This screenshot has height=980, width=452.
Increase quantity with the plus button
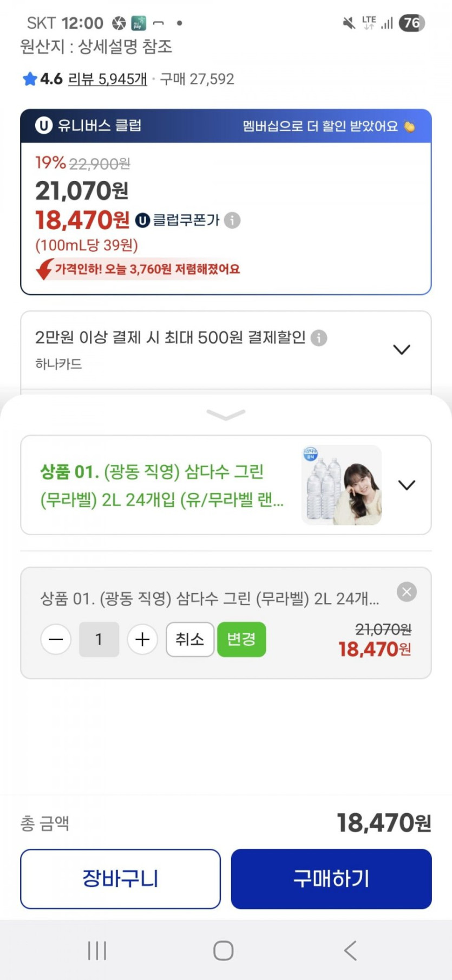[x=142, y=639]
